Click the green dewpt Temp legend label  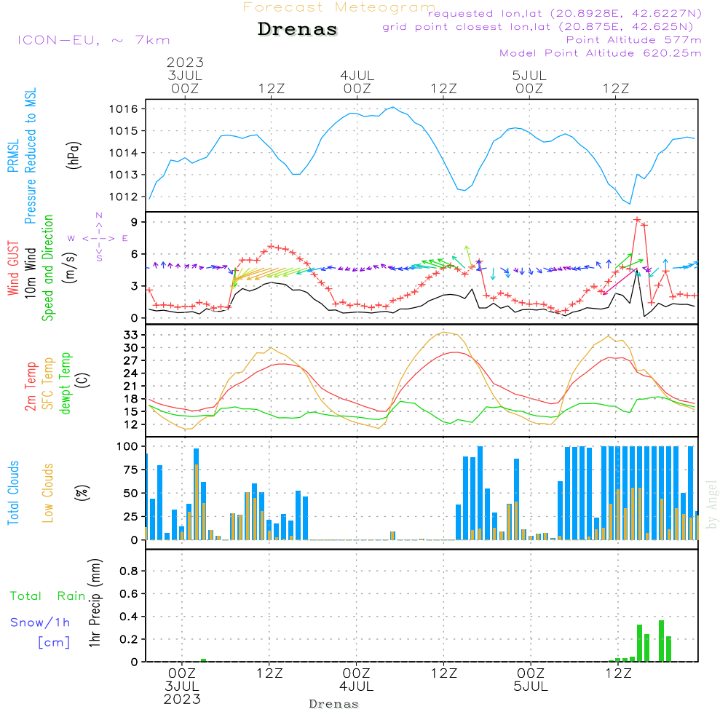tap(66, 384)
